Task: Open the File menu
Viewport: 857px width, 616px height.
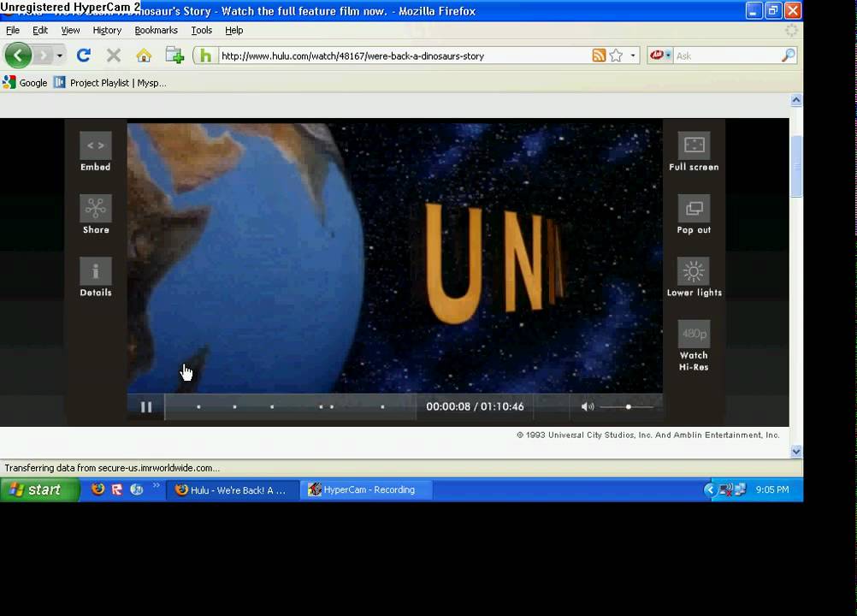Action: (x=13, y=30)
